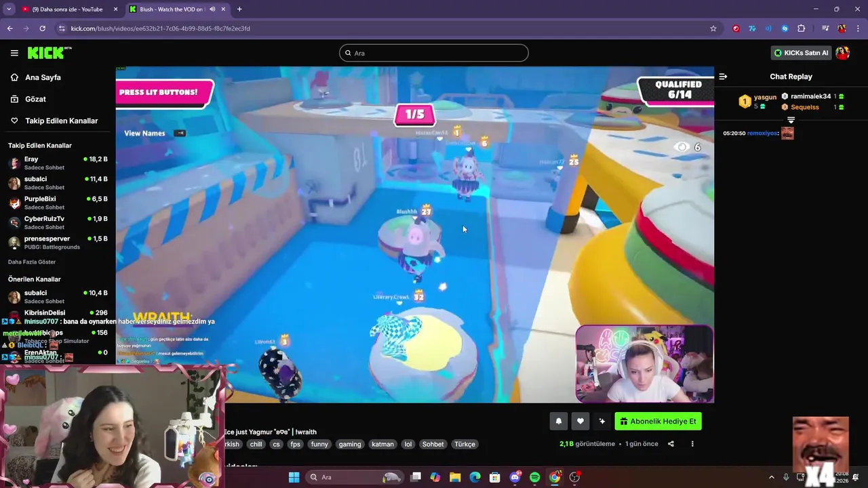Click the blue sound-wave extension icon
This screenshot has width=868, height=488.
point(768,28)
